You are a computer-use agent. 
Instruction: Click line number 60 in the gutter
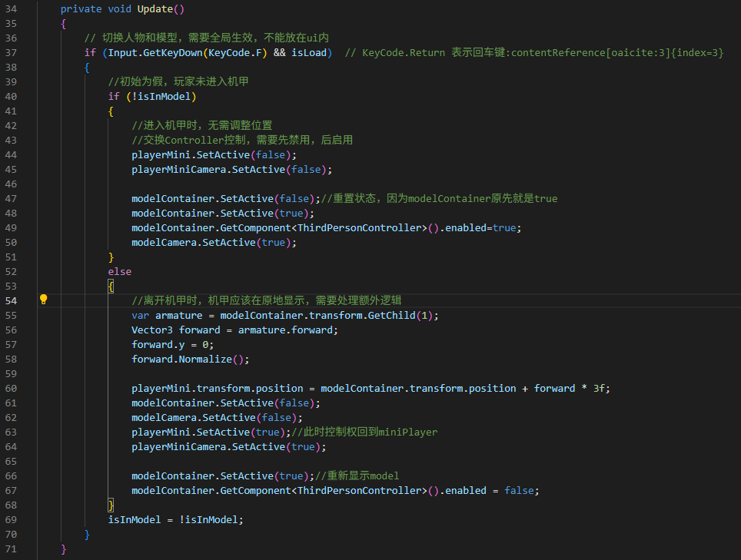tap(11, 388)
